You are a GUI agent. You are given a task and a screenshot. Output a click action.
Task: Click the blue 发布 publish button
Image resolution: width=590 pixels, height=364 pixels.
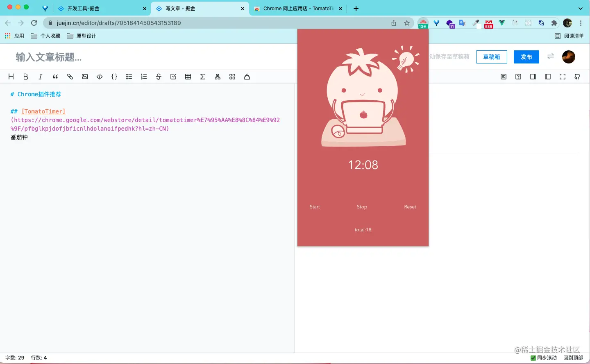click(x=526, y=57)
